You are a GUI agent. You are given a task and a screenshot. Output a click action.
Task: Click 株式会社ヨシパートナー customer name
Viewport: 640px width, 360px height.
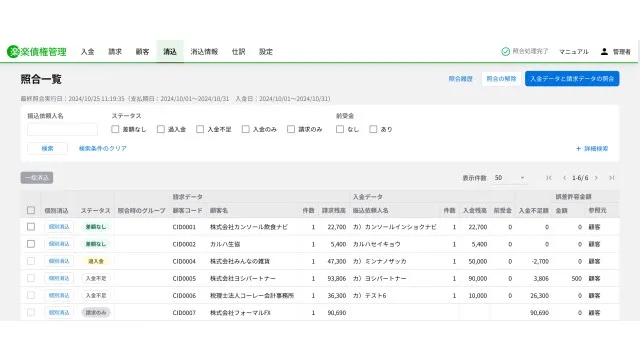[x=243, y=278]
